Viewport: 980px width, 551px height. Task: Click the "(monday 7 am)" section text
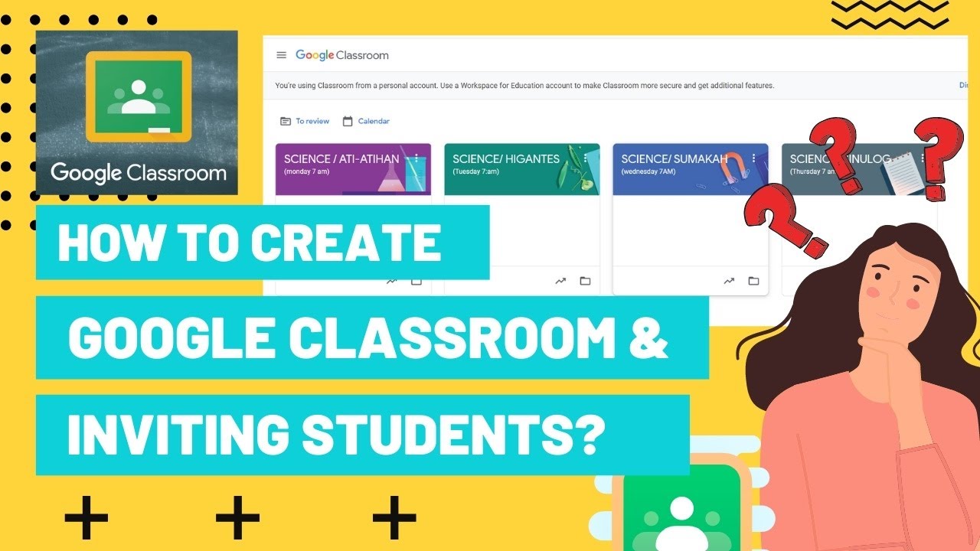[x=307, y=172]
